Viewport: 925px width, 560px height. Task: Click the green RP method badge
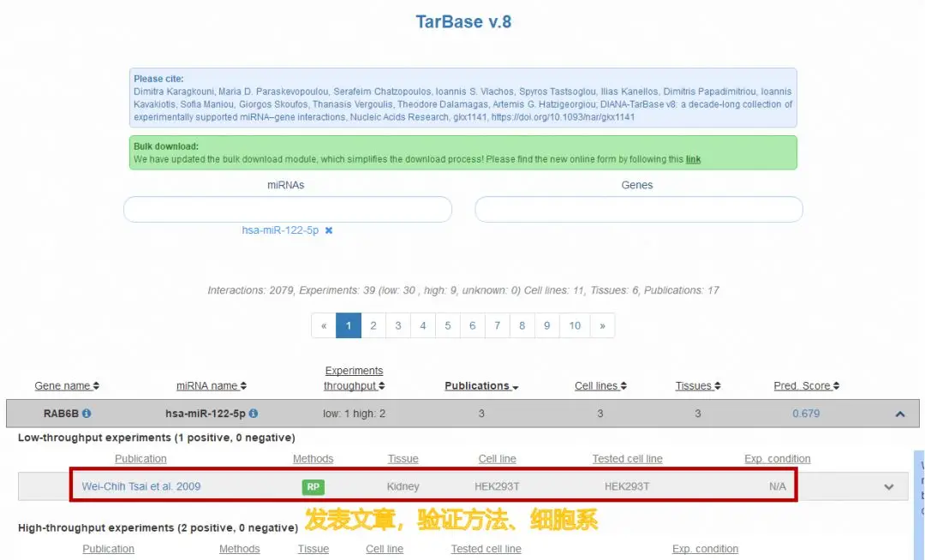pos(313,486)
